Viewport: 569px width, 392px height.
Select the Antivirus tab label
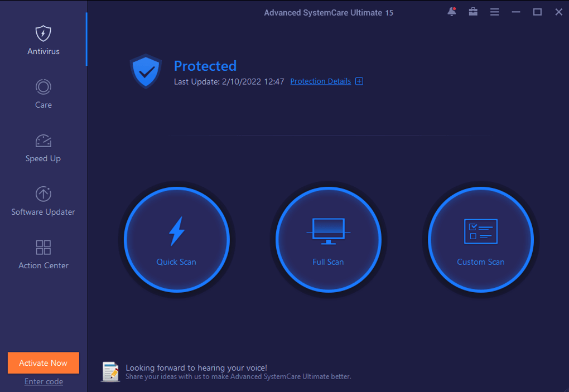[43, 51]
